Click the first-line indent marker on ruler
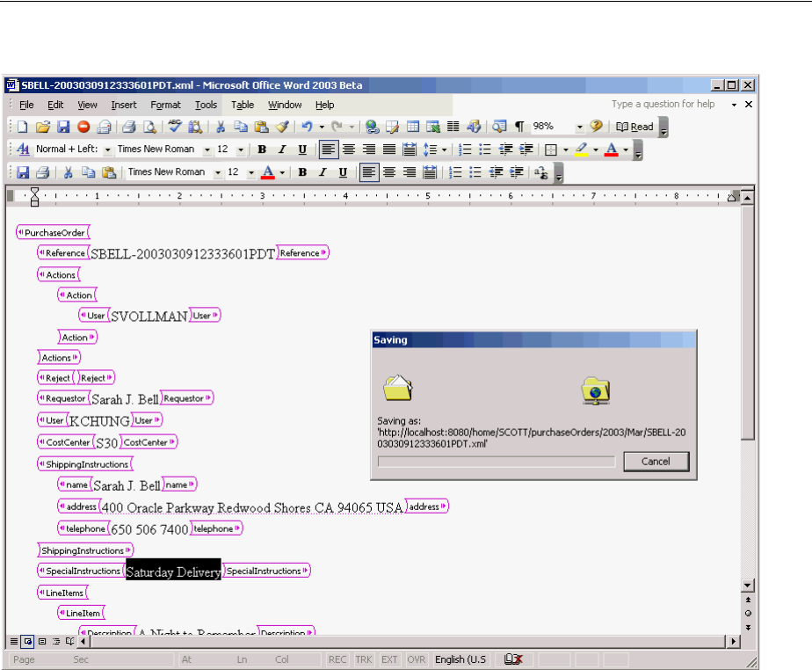This screenshot has width=812, height=670. pos(34,192)
